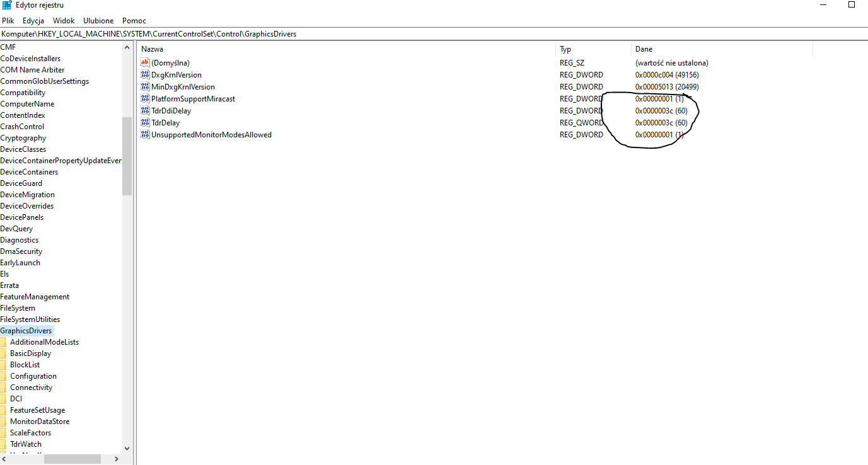
Task: Click the horizontal scrollbar right arrow
Action: (x=115, y=459)
